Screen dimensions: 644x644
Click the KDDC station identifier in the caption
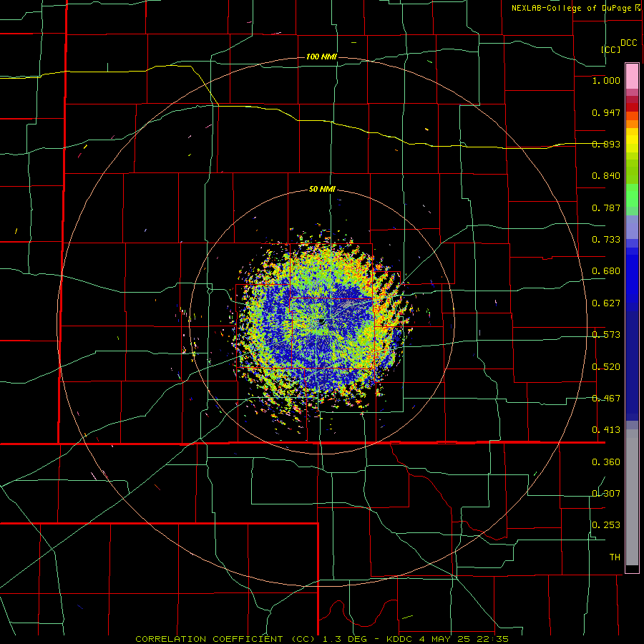[x=400, y=639]
